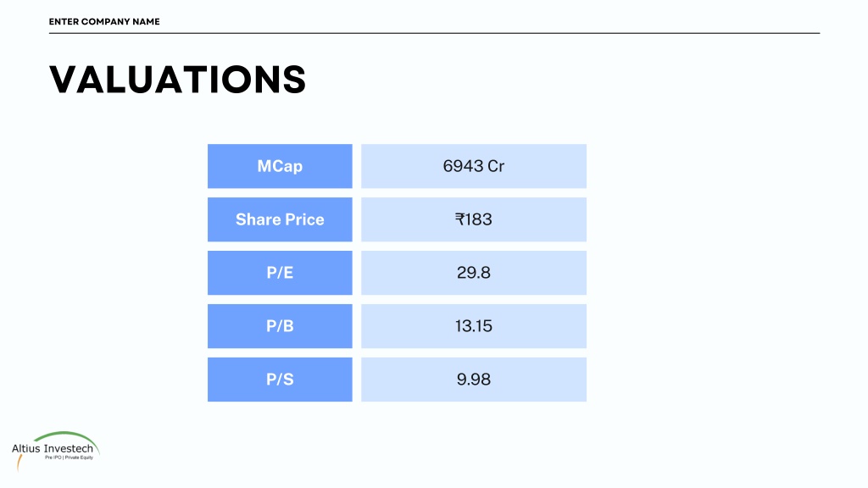Click the Cr unit text in the MCap value
This screenshot has height=488, width=868.
pyautogui.click(x=496, y=166)
